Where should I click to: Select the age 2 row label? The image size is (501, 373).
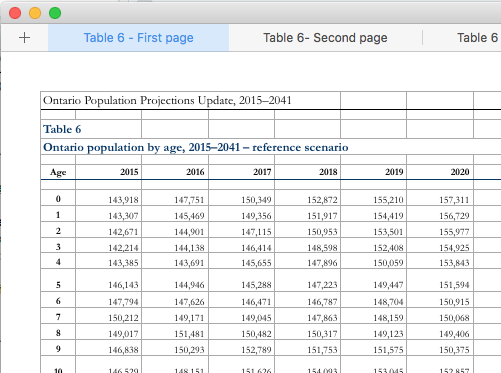(x=58, y=230)
